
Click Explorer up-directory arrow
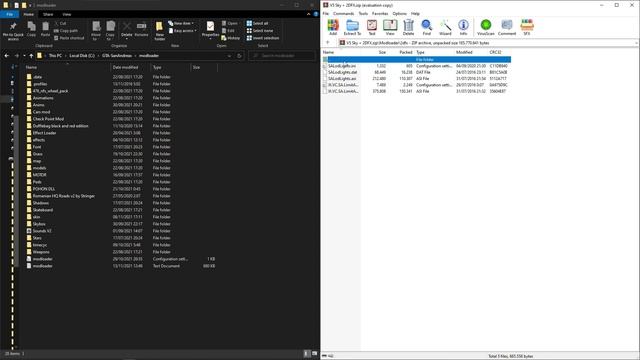[x=31, y=56]
